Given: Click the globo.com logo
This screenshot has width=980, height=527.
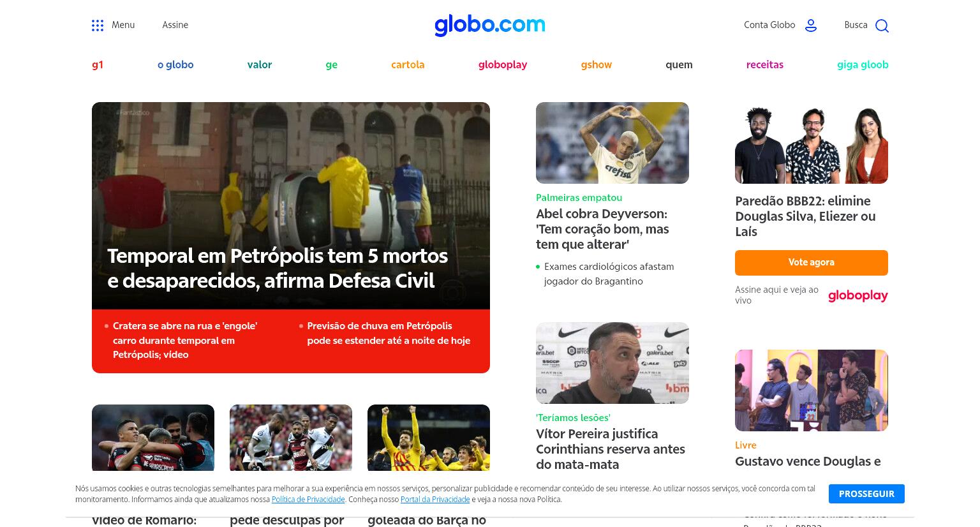Looking at the screenshot, I should (x=490, y=25).
